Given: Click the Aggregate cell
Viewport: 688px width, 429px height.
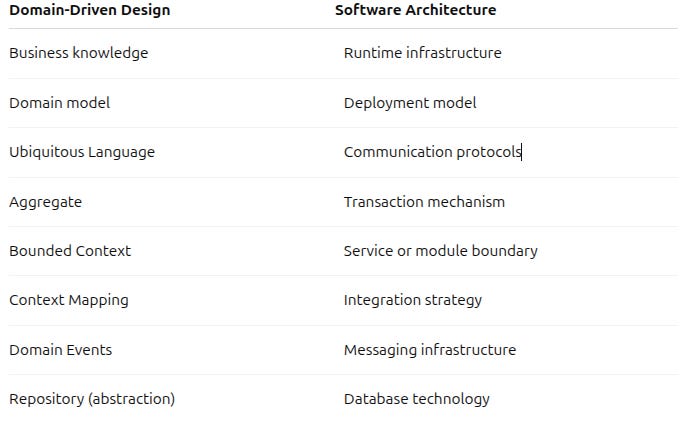Looking at the screenshot, I should pos(46,202).
